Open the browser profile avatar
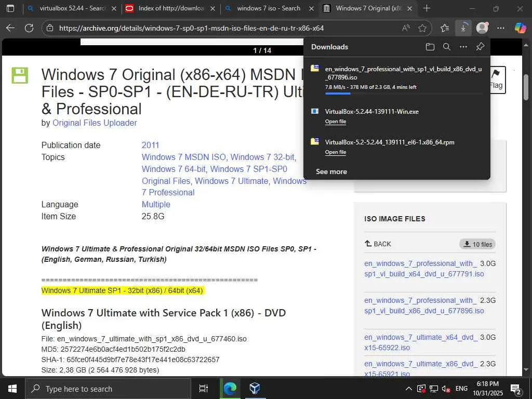Viewport: 532px width, 399px height. (x=482, y=28)
